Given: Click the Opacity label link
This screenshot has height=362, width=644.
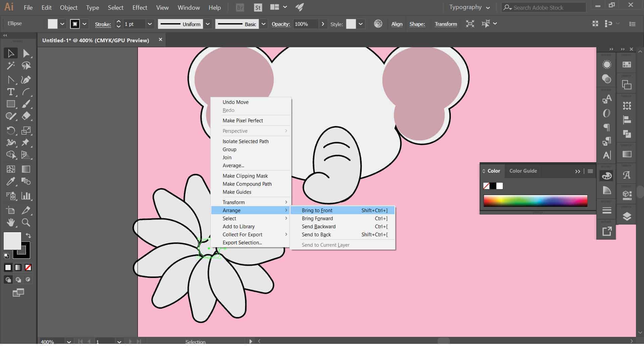Looking at the screenshot, I should 281,24.
